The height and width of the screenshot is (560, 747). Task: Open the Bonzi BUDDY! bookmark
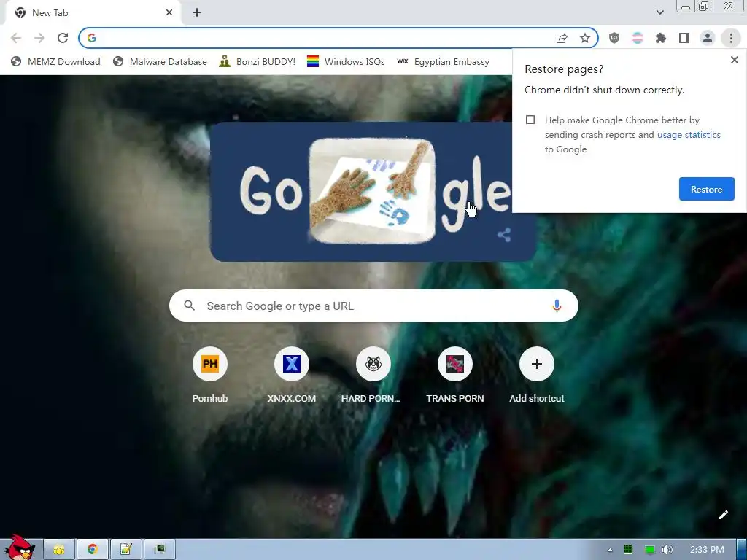(x=258, y=61)
